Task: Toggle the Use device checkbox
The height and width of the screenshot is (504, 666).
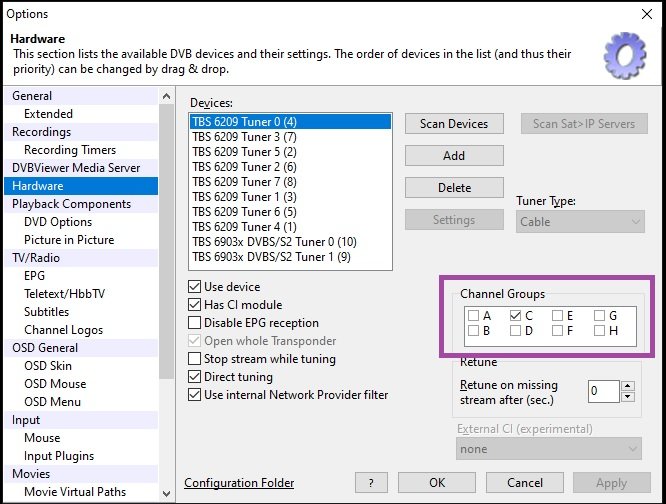Action: (x=195, y=287)
